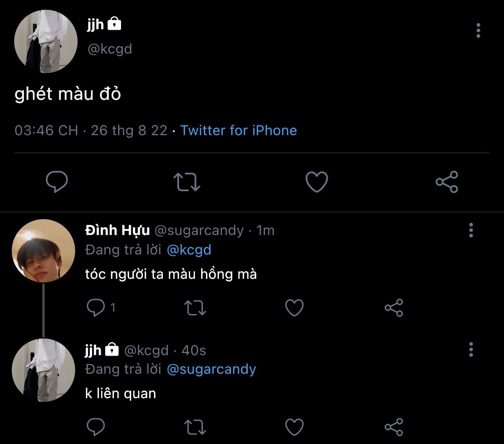
Task: Reply to the main "ghét màu đỏ" tweet
Action: 57,181
